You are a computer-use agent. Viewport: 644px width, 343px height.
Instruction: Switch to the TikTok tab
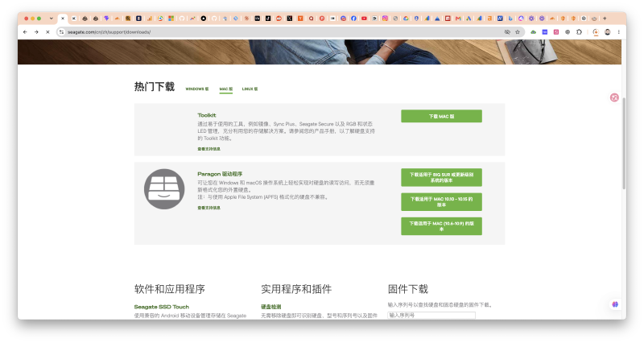coord(268,19)
